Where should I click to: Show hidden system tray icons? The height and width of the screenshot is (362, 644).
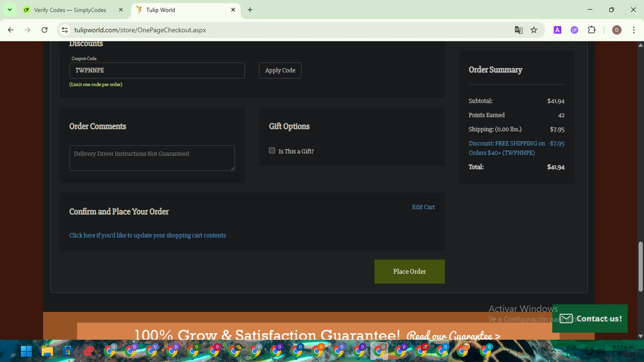pos(553,351)
